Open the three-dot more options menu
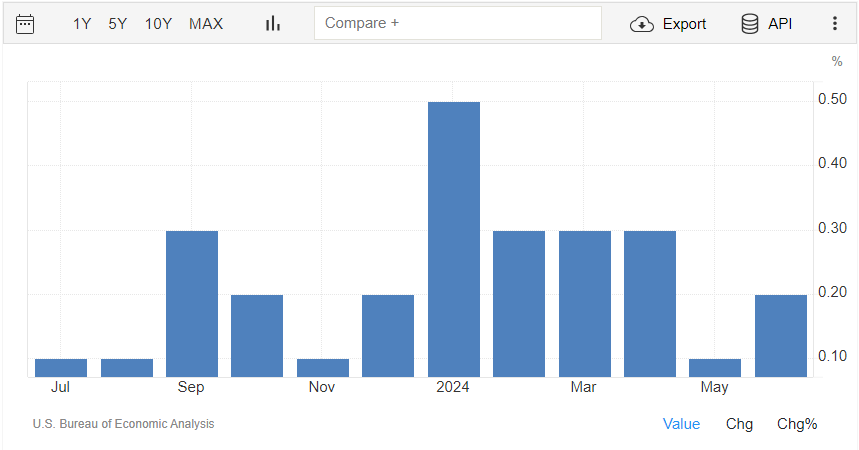Image resolution: width=859 pixels, height=450 pixels. point(835,24)
